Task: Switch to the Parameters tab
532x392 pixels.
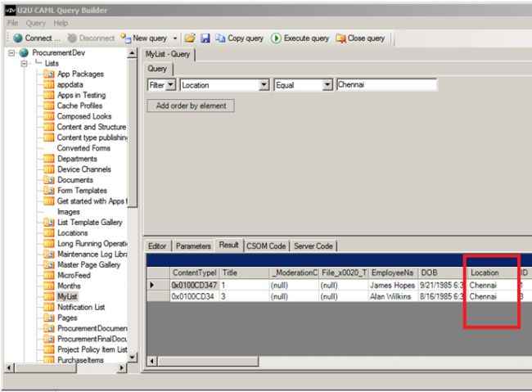Action: [193, 246]
